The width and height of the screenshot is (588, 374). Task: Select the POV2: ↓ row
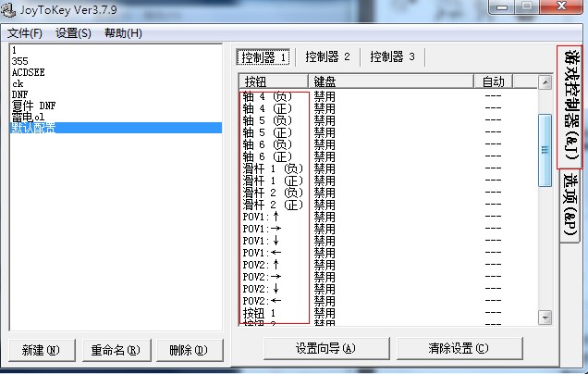388,289
